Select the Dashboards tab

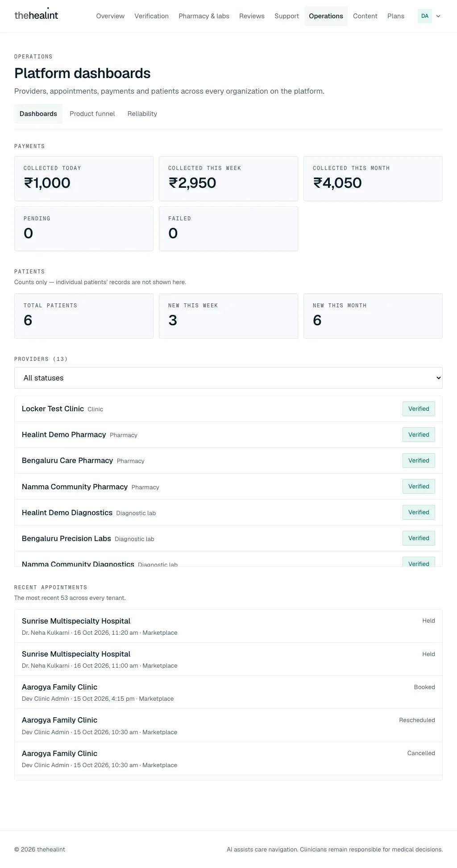(x=38, y=114)
